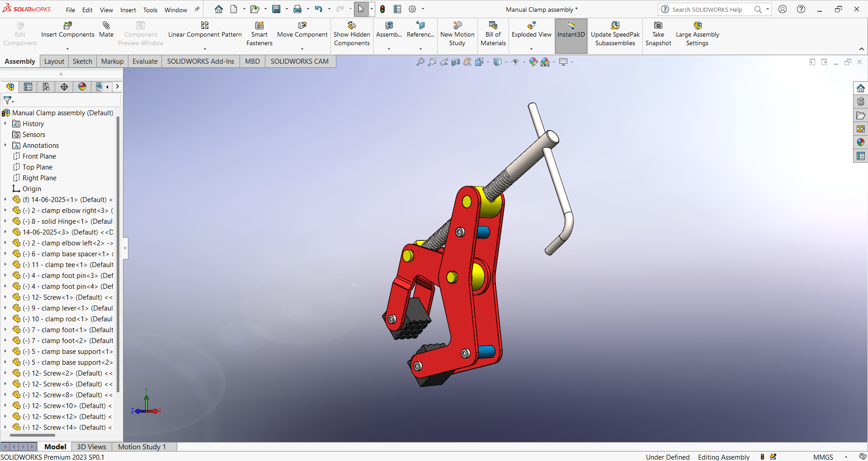868x461 pixels.
Task: Click the Section View icon
Action: point(456,62)
